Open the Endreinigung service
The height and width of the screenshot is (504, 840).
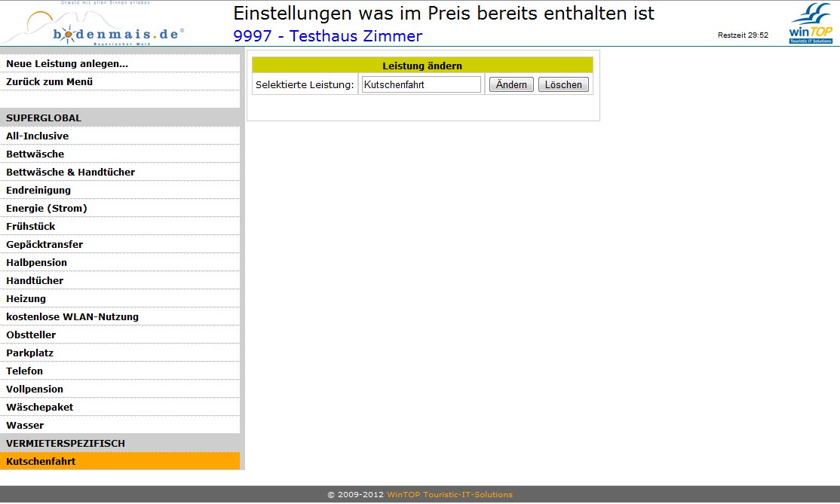(x=38, y=191)
